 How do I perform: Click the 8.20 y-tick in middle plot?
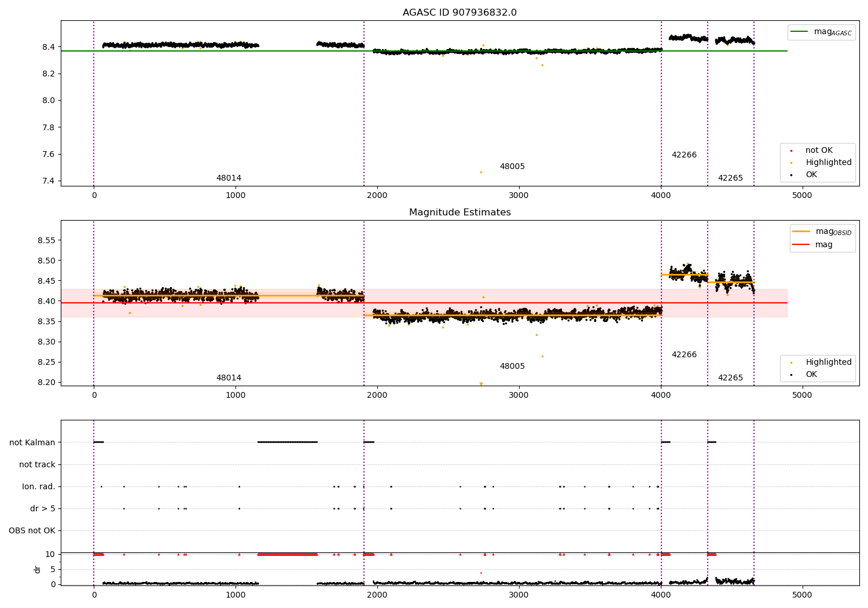pyautogui.click(x=46, y=382)
